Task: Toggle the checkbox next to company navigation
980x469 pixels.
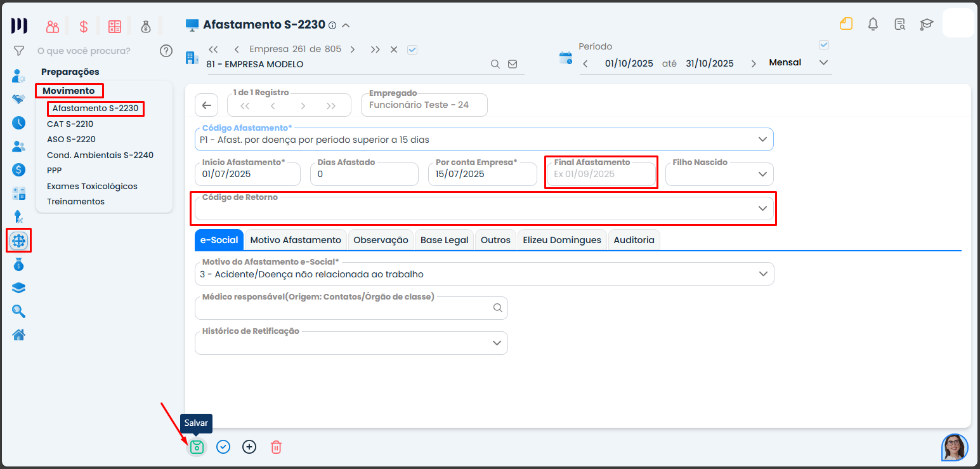Action: [412, 50]
